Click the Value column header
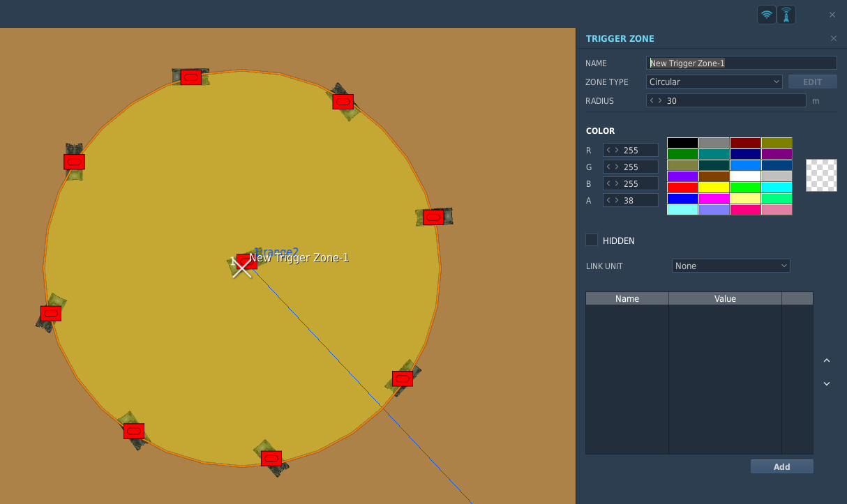847x504 pixels. click(x=726, y=298)
